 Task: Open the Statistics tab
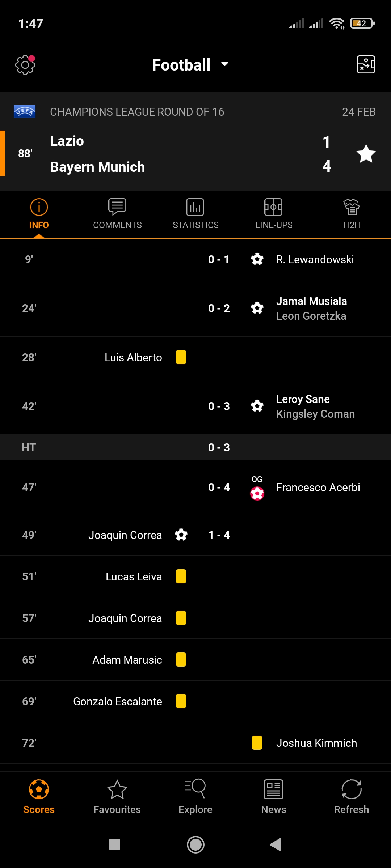(195, 214)
